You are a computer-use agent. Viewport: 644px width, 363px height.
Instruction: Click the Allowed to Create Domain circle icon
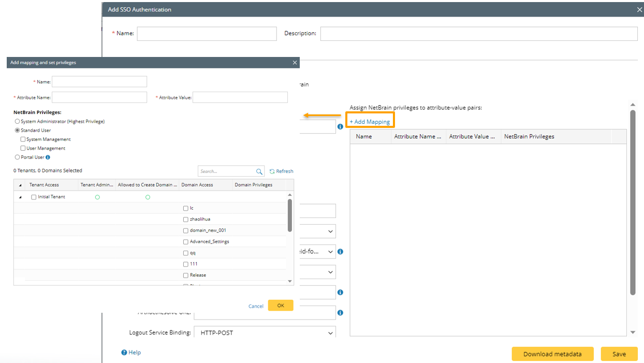(x=148, y=197)
